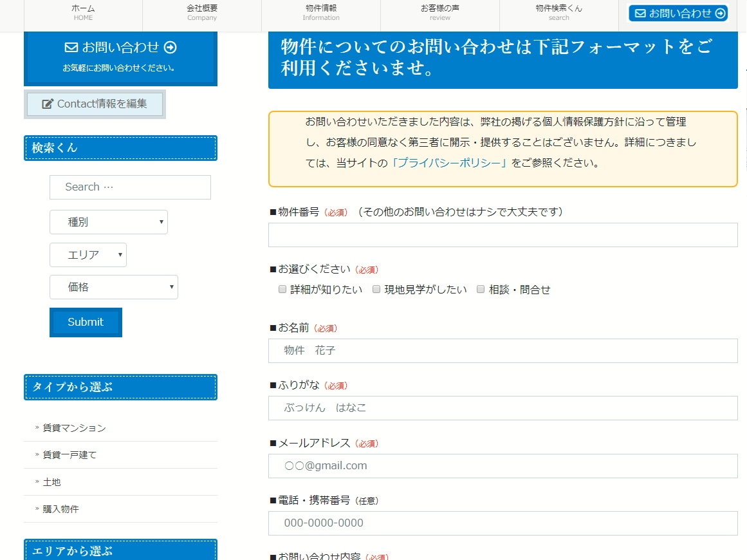Open 土地 category link
This screenshot has height=560, width=747.
click(52, 482)
